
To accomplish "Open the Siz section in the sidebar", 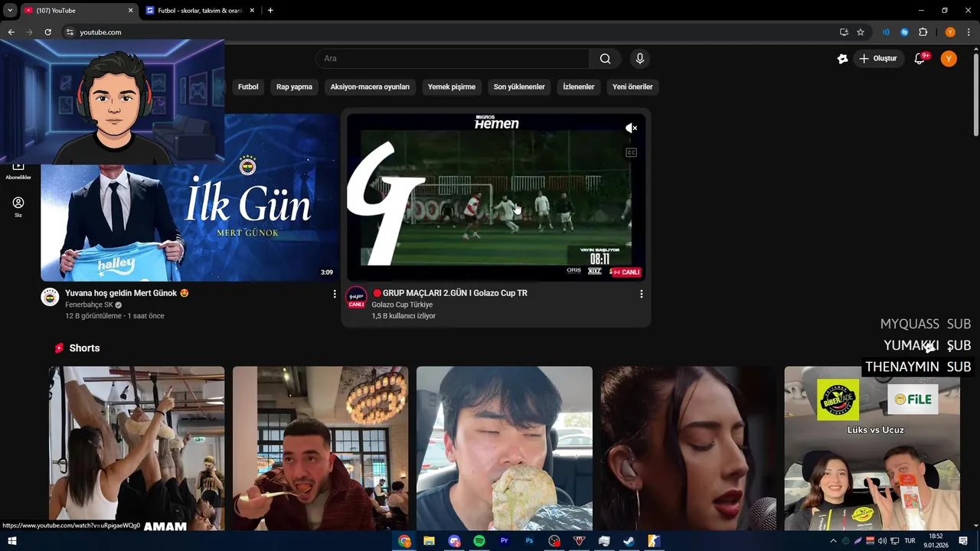I will [18, 207].
